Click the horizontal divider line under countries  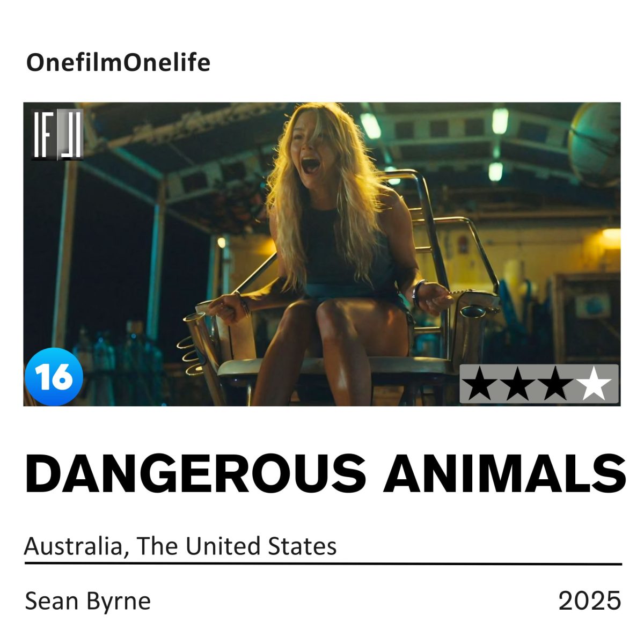(x=323, y=564)
